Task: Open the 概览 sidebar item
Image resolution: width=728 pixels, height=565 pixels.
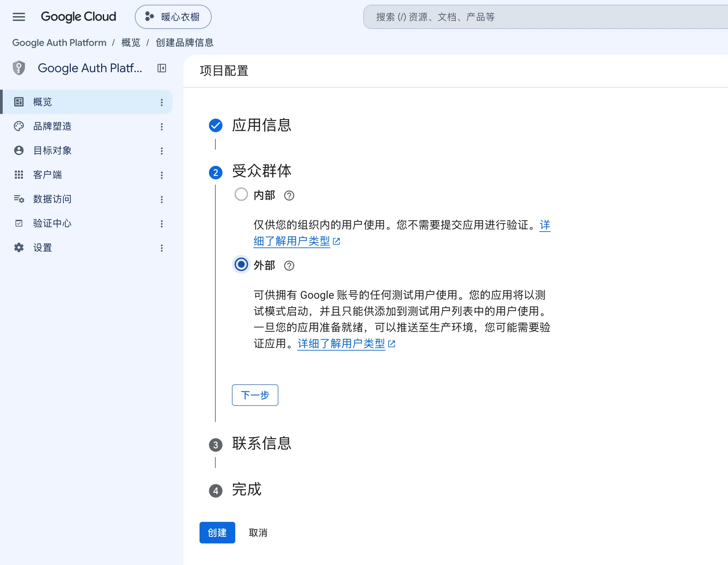Action: tap(87, 102)
